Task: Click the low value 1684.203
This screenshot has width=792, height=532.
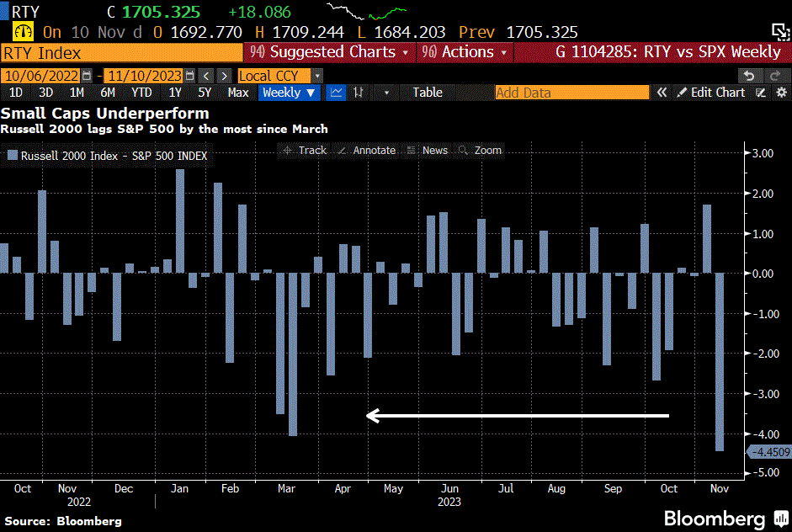Action: click(x=410, y=32)
